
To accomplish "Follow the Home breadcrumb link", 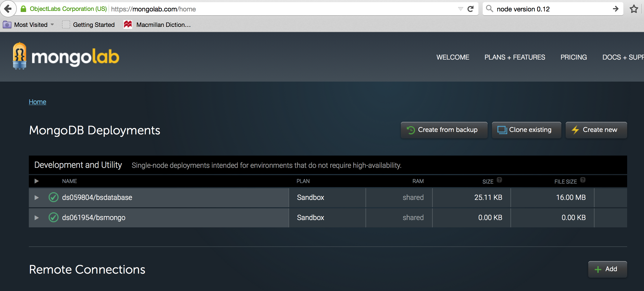I will pyautogui.click(x=38, y=102).
